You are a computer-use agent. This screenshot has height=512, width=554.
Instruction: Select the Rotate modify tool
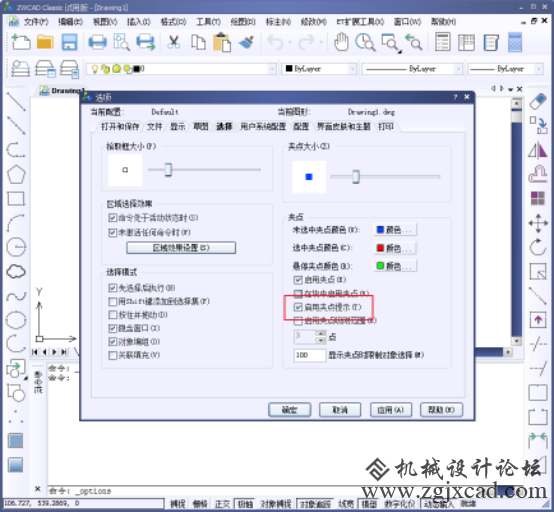click(x=538, y=247)
